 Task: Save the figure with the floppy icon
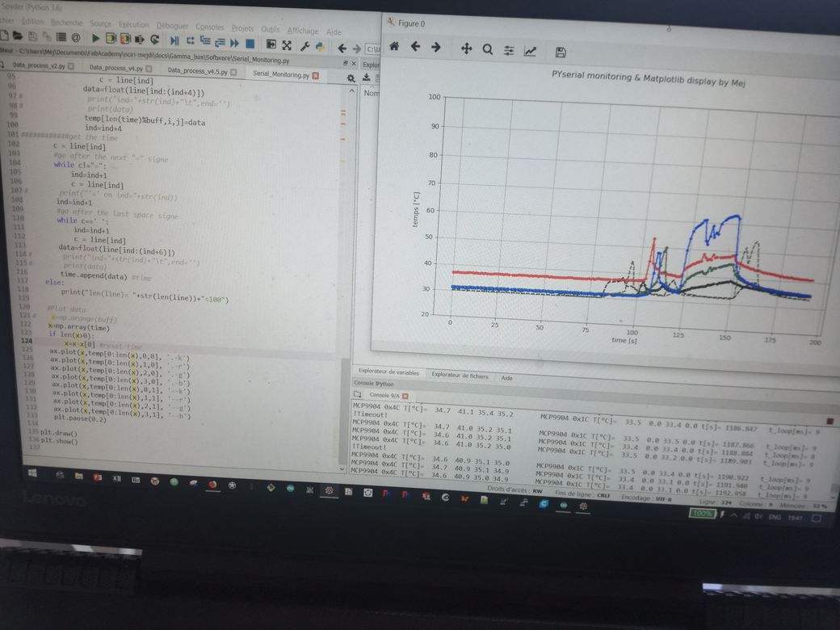(x=561, y=52)
